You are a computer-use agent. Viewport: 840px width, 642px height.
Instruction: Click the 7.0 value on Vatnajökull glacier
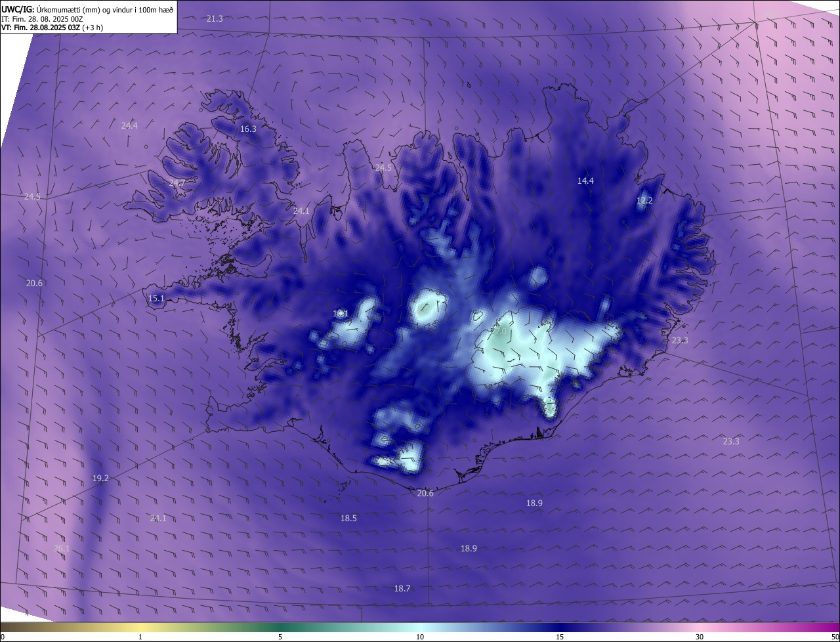(x=500, y=332)
